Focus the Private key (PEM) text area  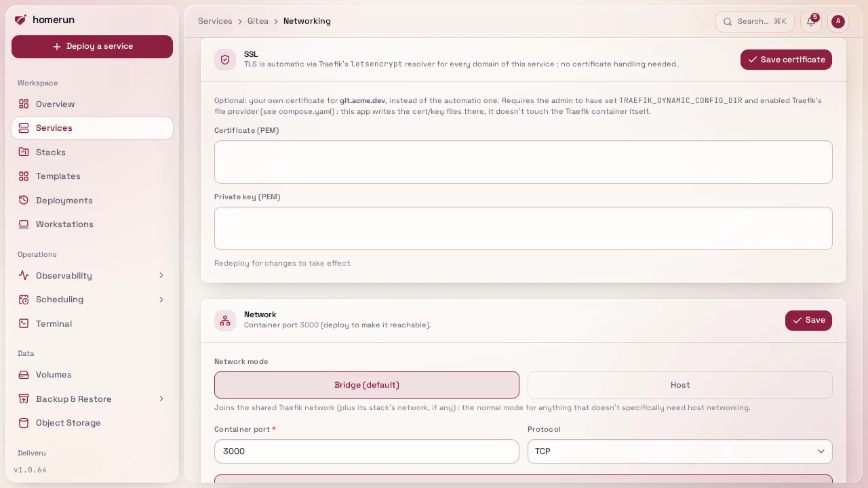coord(524,228)
